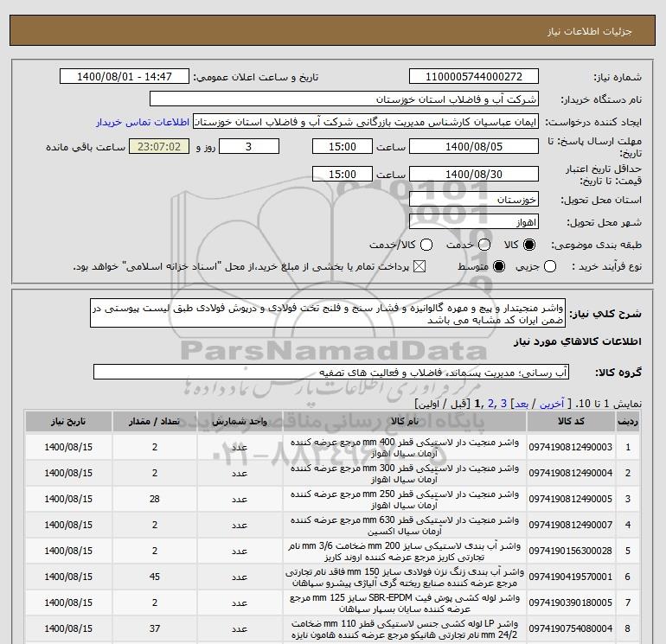Click quantity 45 in row 6
This screenshot has height=644, width=666.
[x=155, y=577]
